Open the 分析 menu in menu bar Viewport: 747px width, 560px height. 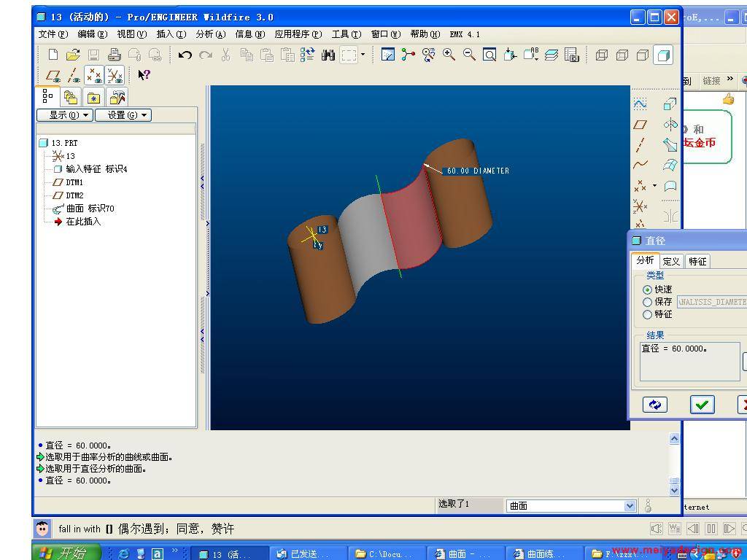pos(210,34)
